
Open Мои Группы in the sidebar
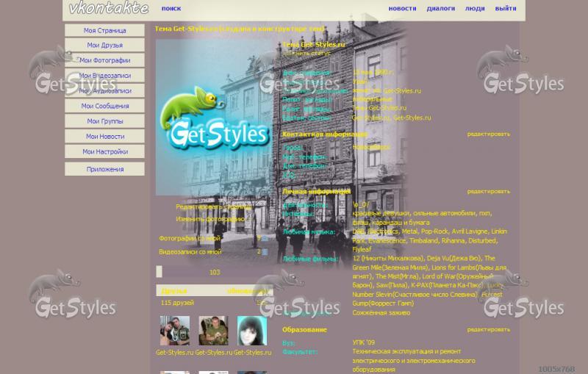[x=104, y=121]
